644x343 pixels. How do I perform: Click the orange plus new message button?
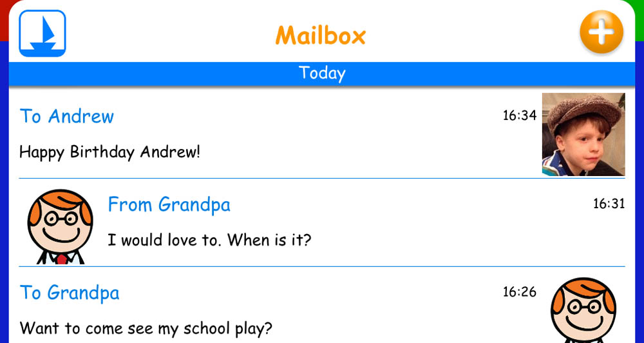(601, 32)
